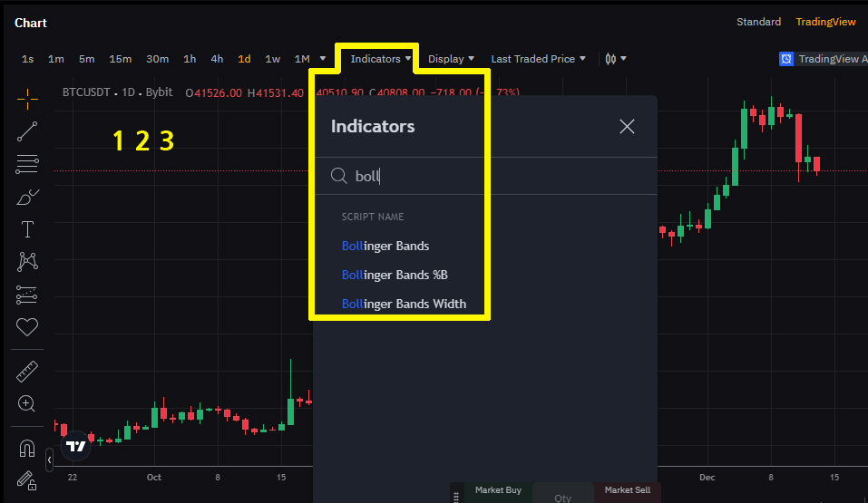Focus the indicator search field
This screenshot has width=868, height=503.
(x=485, y=176)
